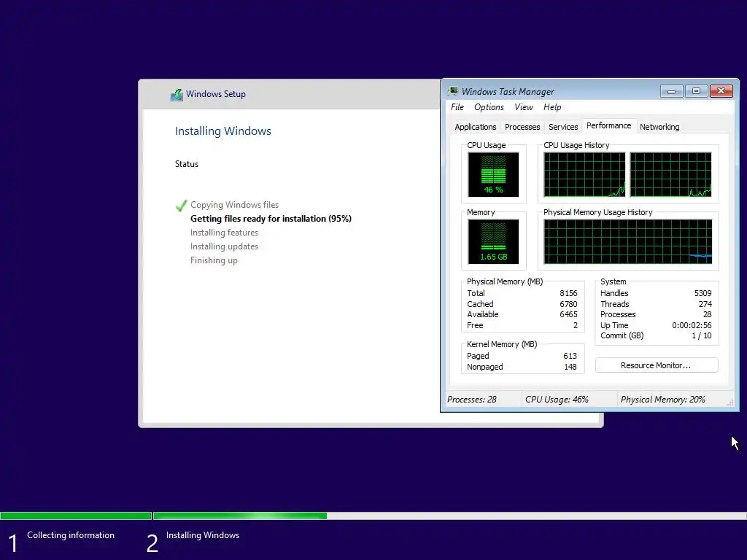This screenshot has width=747, height=560.
Task: Click the second CPU Usage History graph
Action: click(671, 174)
